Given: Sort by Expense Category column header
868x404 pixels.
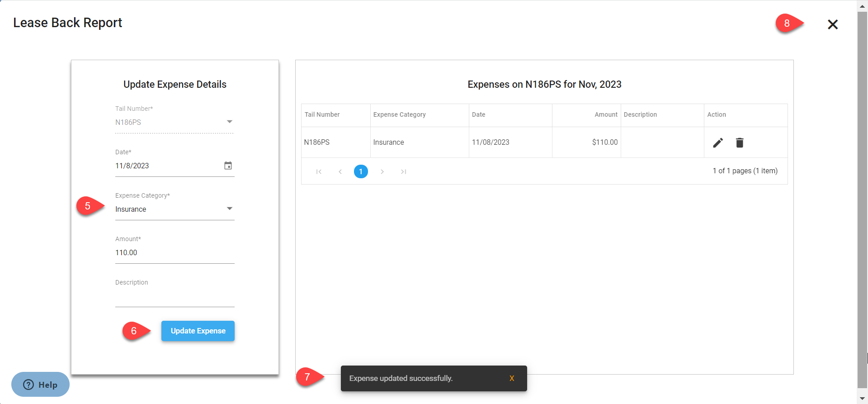Looking at the screenshot, I should [x=399, y=114].
